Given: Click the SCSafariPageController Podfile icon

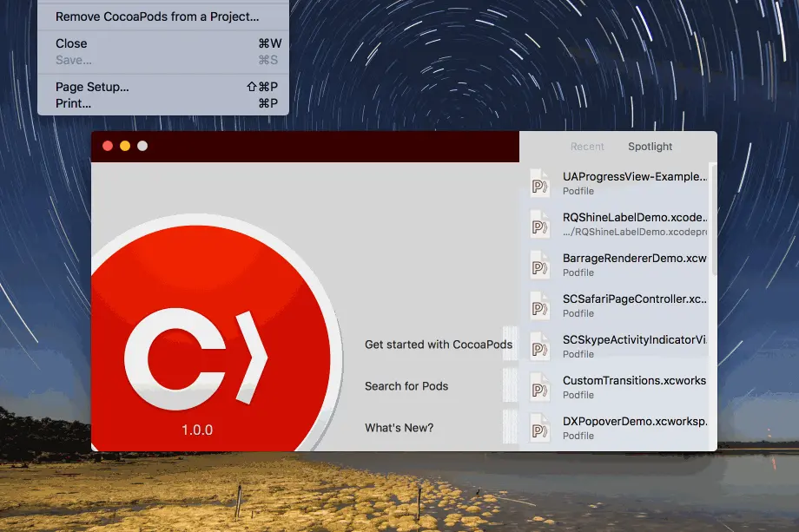Looking at the screenshot, I should point(539,305).
